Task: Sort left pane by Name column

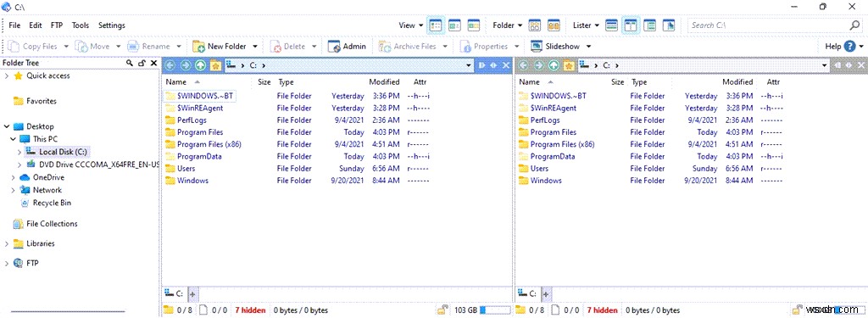Action: (176, 82)
